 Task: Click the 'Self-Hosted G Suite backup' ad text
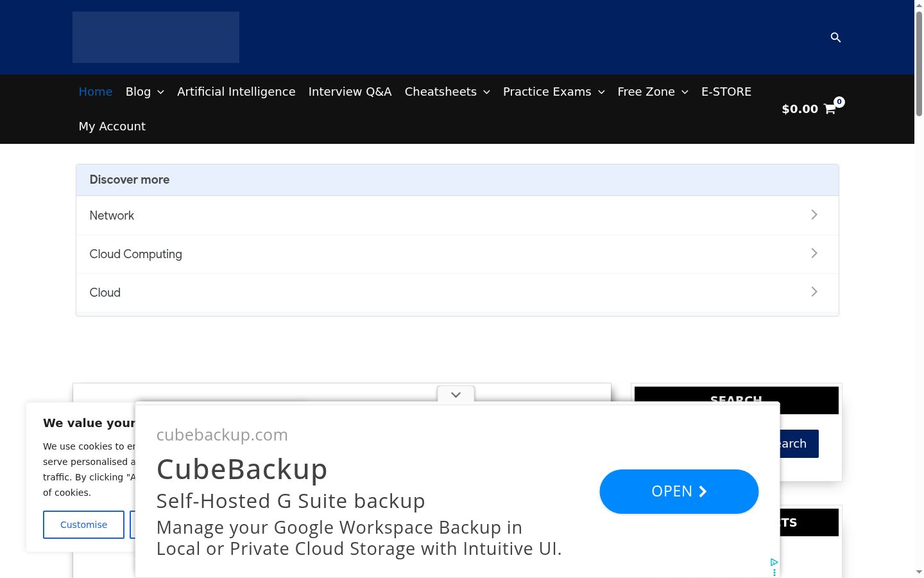(x=291, y=501)
